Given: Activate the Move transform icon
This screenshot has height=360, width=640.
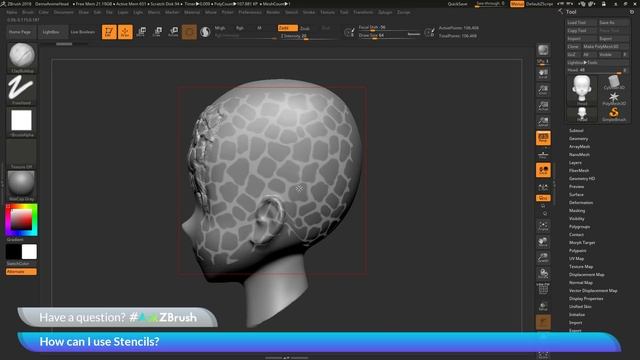Looking at the screenshot, I should coord(141,32).
